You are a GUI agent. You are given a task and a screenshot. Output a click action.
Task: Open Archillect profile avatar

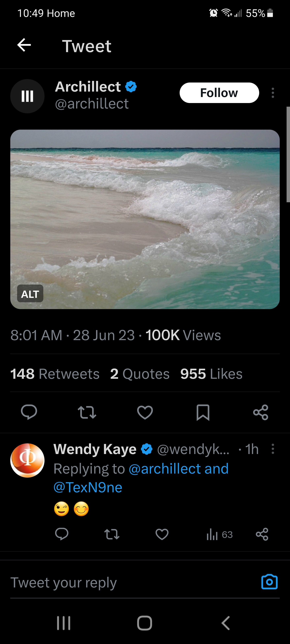(27, 96)
